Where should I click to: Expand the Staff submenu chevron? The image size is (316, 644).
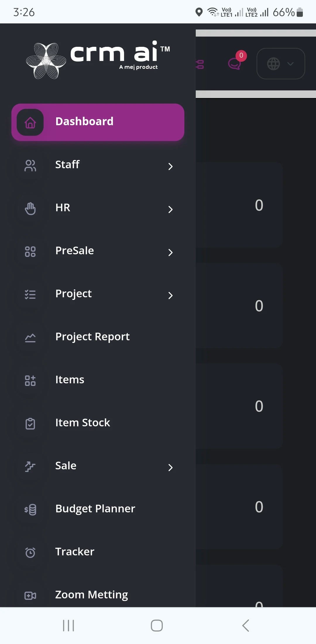coord(170,166)
